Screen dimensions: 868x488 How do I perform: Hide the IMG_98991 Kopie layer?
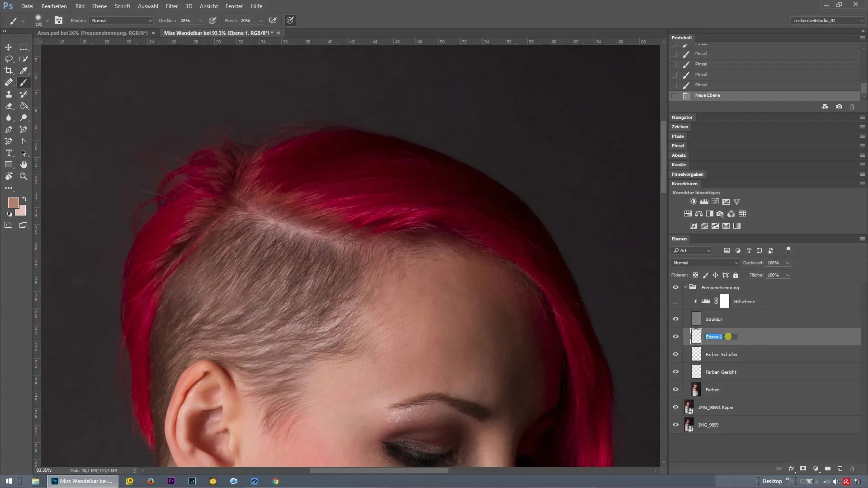[675, 407]
